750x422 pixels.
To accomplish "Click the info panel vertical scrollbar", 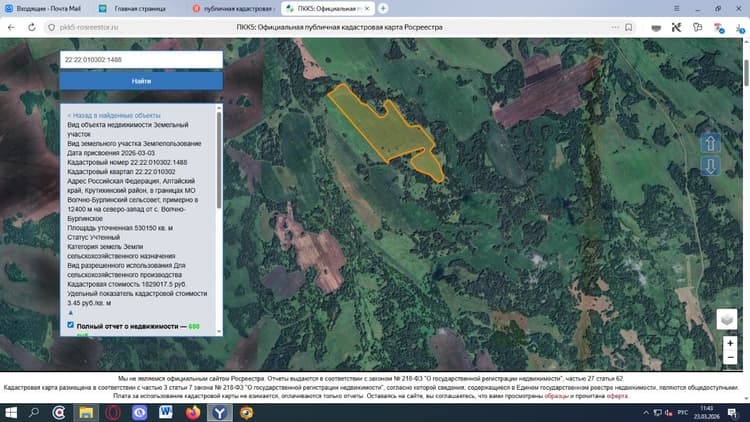I will pyautogui.click(x=219, y=160).
